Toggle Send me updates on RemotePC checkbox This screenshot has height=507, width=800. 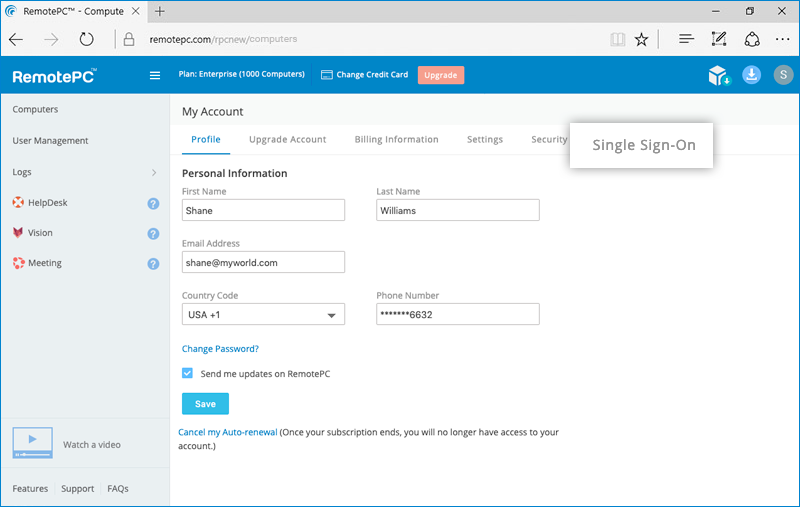[188, 373]
